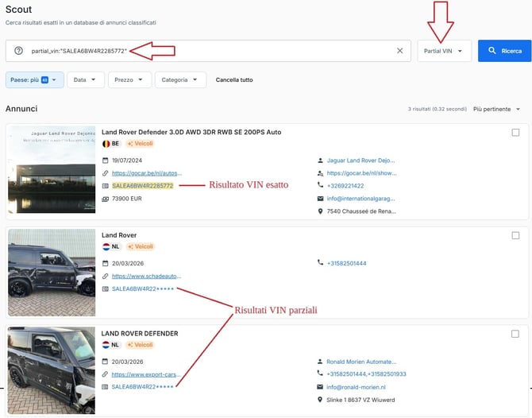The height and width of the screenshot is (418, 532).
Task: Clear the search query with the X icon
Action: point(399,51)
